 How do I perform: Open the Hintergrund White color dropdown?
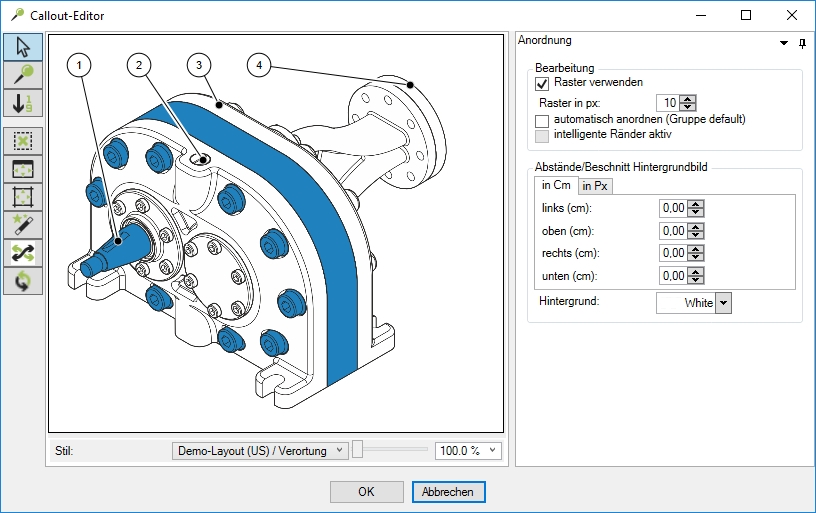[723, 303]
